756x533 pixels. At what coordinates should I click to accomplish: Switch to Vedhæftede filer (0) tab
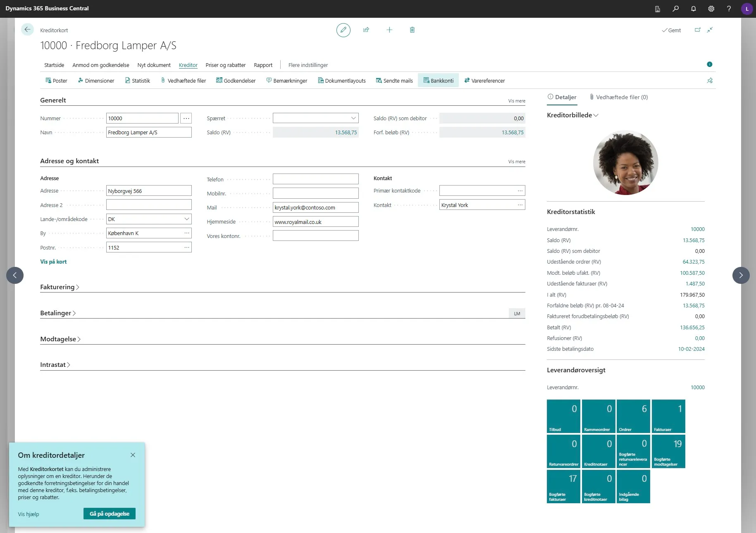pyautogui.click(x=618, y=97)
